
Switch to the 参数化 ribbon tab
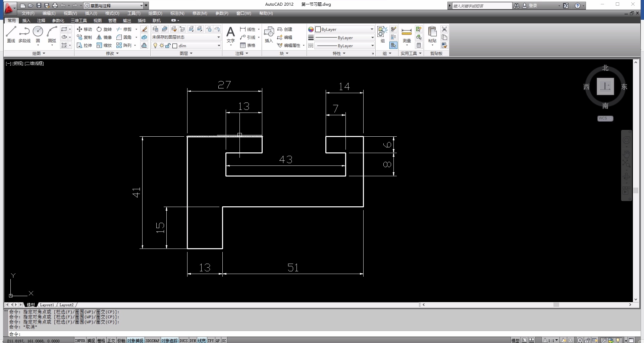point(58,21)
